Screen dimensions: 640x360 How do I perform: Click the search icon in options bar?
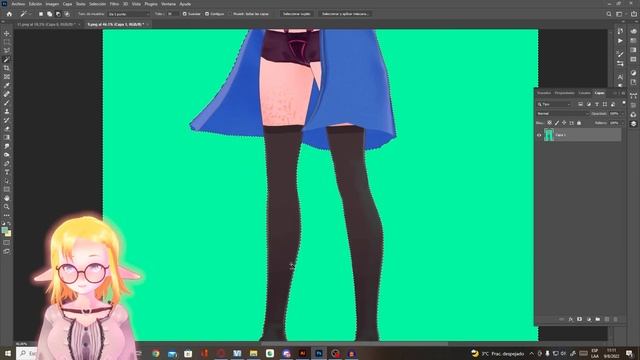(609, 14)
